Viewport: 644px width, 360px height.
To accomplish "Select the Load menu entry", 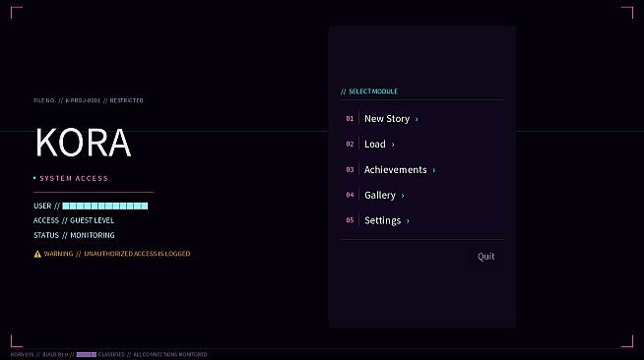I will coord(421,144).
